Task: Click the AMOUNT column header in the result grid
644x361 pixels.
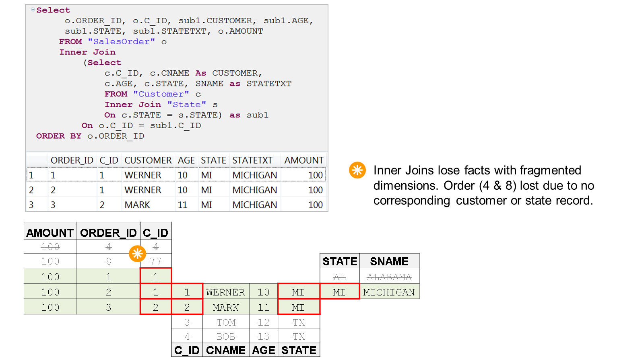Action: (x=303, y=160)
